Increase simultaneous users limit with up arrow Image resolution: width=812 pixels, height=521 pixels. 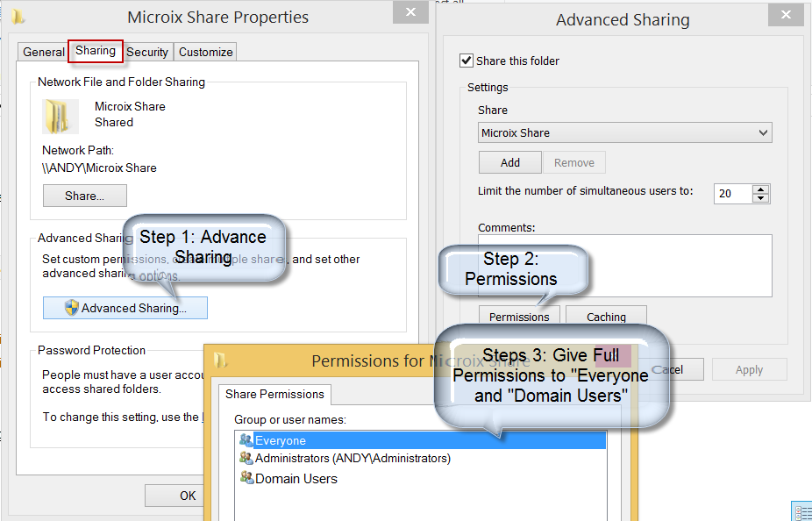760,189
